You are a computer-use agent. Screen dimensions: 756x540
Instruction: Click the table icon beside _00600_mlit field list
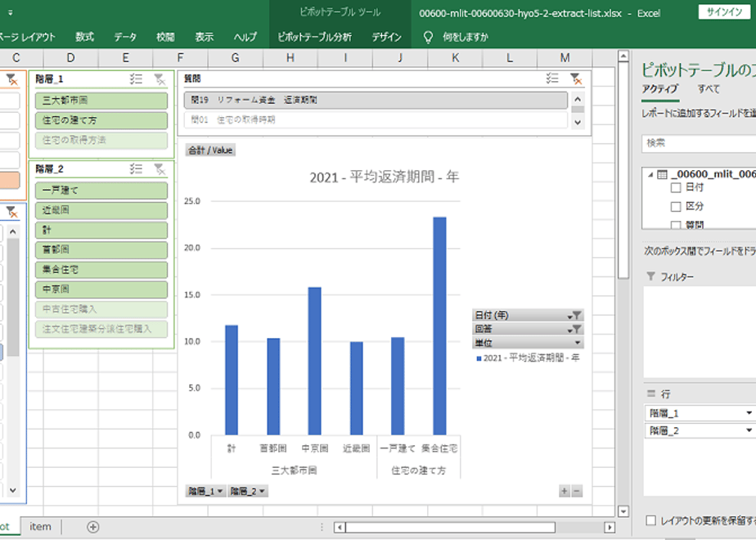click(663, 174)
